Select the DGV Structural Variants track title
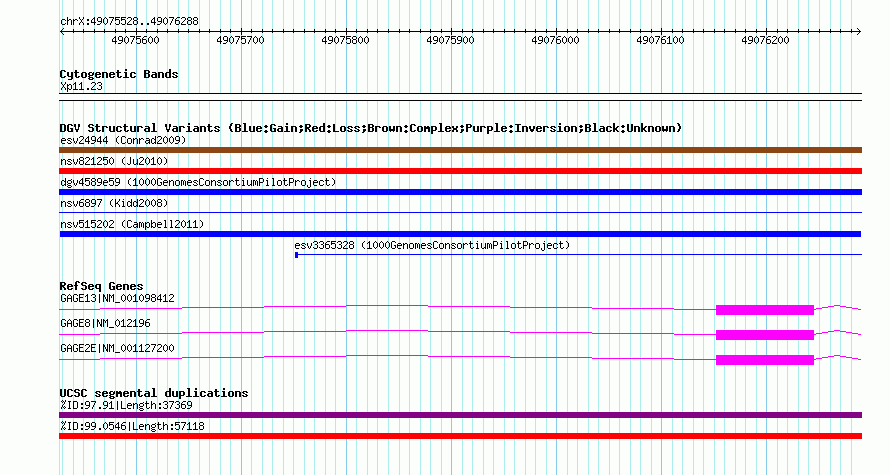Viewport: 890px width, 475px height. (370, 128)
